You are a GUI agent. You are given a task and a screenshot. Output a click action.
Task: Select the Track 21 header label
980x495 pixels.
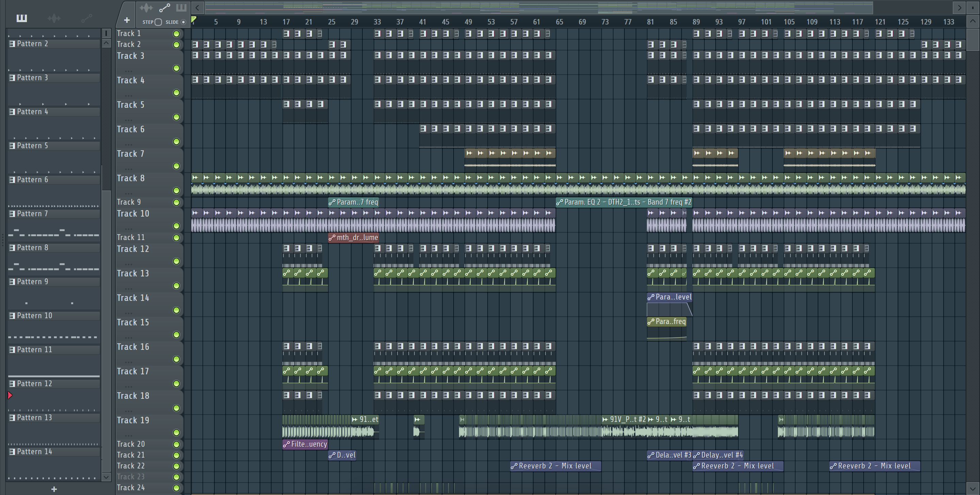tap(130, 455)
